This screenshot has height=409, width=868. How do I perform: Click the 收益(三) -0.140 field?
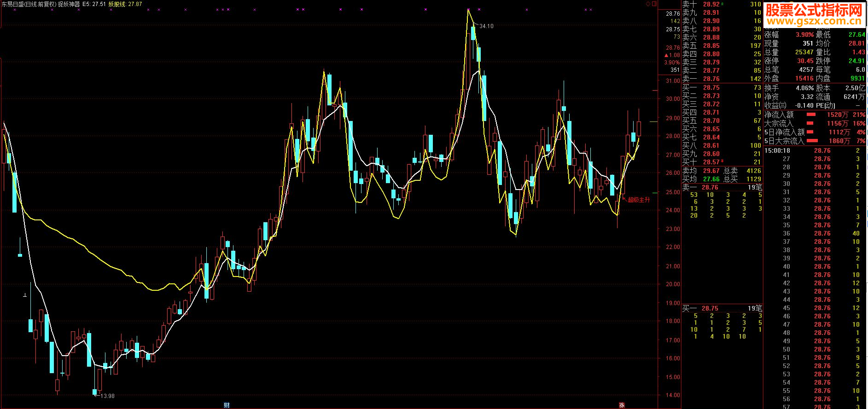coord(789,105)
